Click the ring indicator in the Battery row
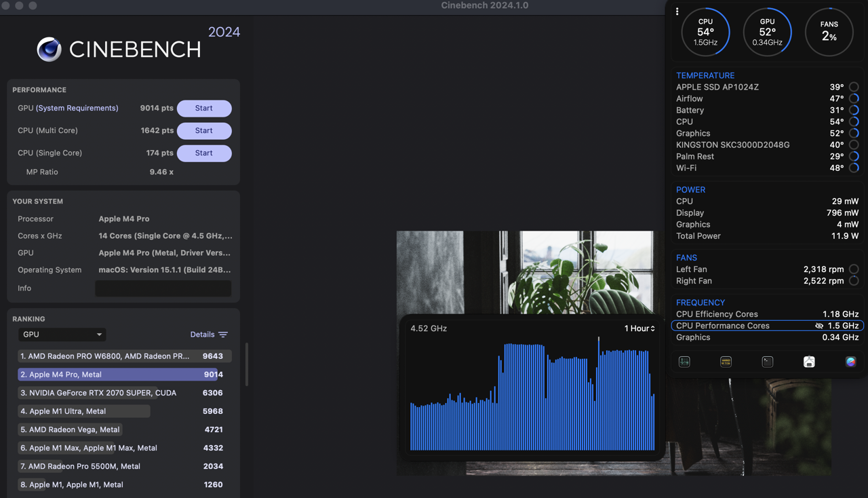 pos(854,110)
